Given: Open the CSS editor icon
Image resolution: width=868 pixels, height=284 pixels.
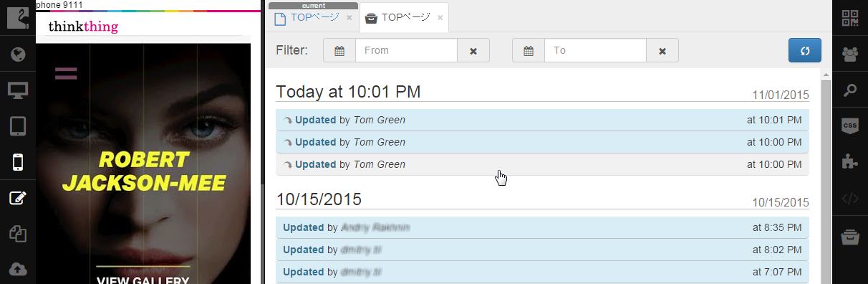Looking at the screenshot, I should (x=850, y=126).
